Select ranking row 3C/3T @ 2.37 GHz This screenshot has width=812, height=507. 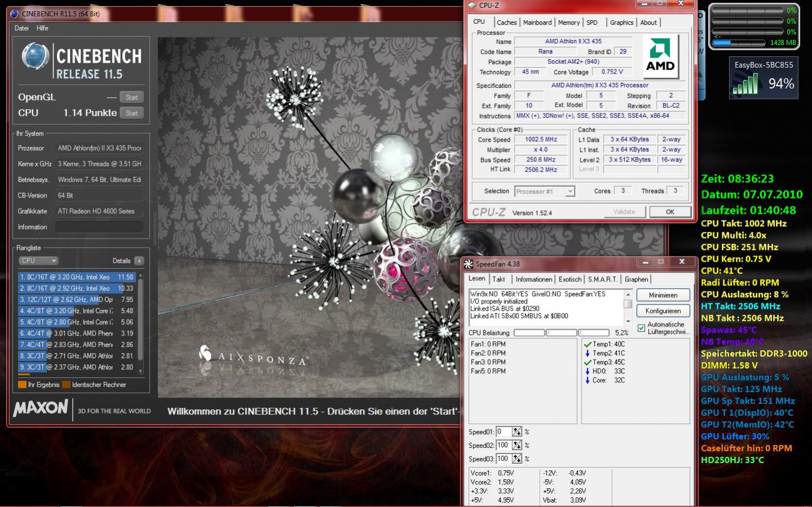[77, 367]
